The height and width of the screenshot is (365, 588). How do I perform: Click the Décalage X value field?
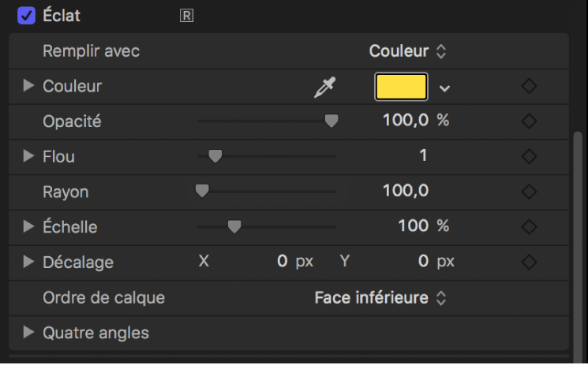tap(283, 262)
